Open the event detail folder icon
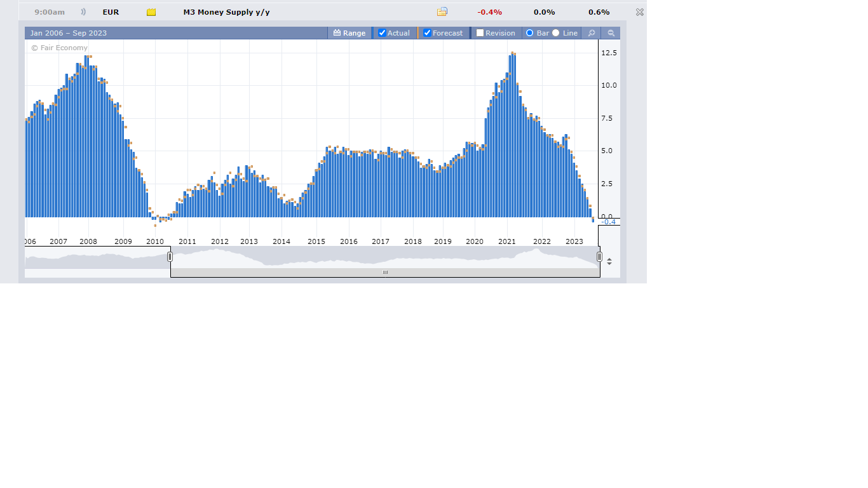The image size is (868, 488). 442,11
